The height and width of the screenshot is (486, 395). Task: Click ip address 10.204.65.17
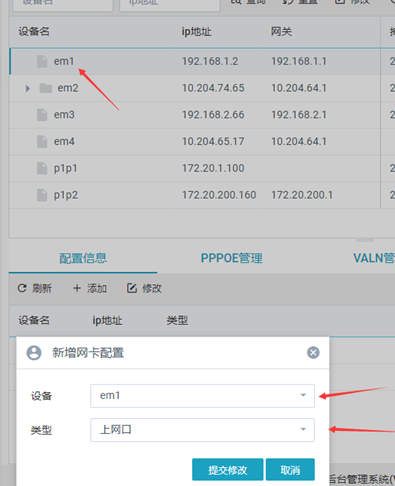213,141
